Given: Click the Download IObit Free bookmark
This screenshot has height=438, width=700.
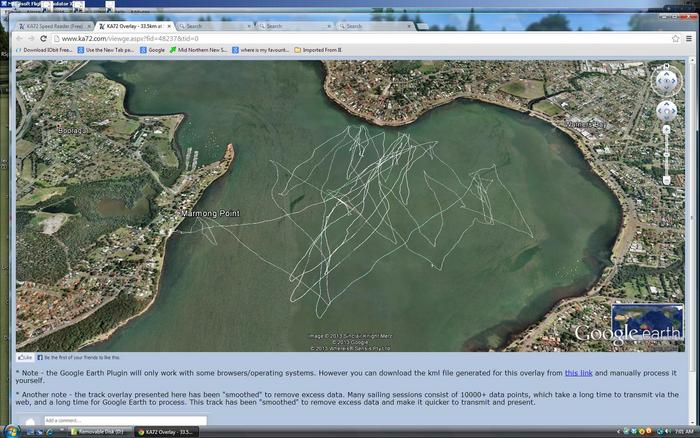Looking at the screenshot, I should 47,49.
